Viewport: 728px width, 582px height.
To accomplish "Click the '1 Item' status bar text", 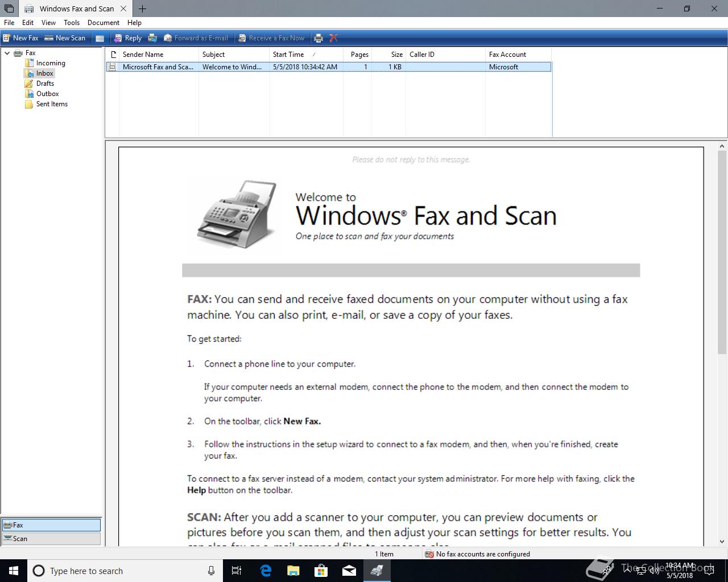I will pyautogui.click(x=384, y=554).
